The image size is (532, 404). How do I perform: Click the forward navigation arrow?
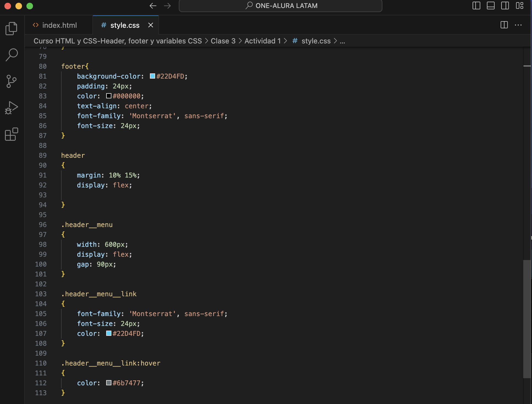[168, 5]
